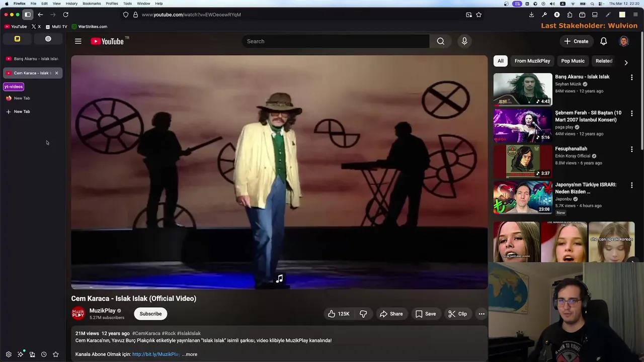Go back one page in Firefox

[40, 15]
